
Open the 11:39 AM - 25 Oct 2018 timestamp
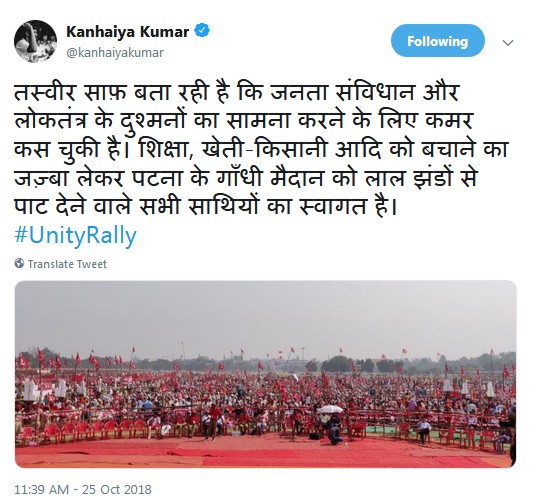[83, 489]
